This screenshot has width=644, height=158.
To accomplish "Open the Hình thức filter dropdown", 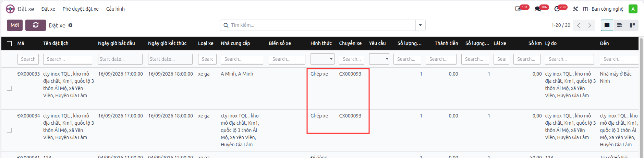I will coord(322,59).
